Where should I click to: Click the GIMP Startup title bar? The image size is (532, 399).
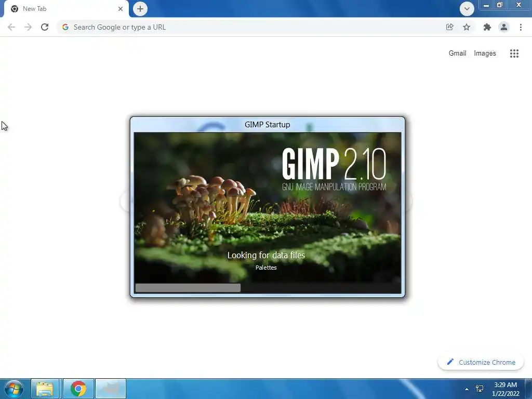(x=268, y=125)
